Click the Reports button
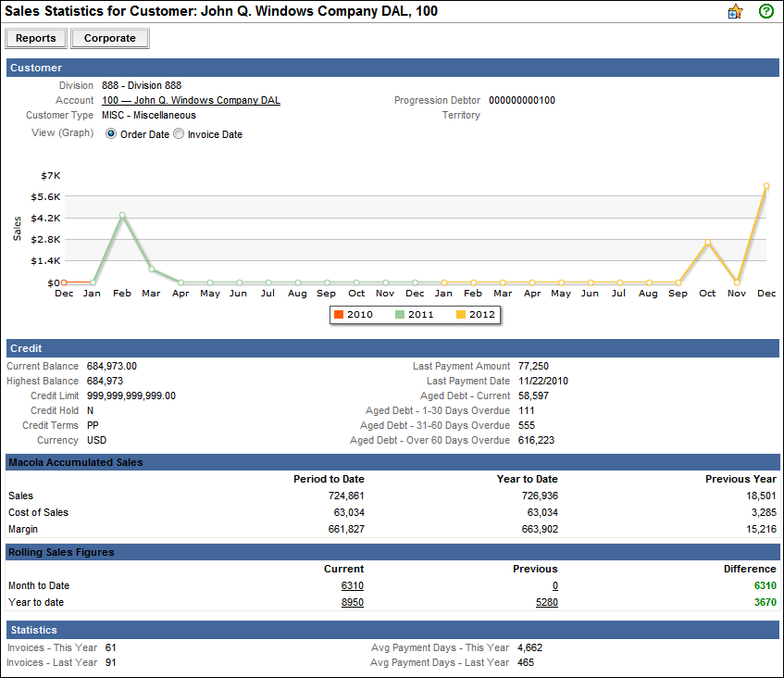 [37, 39]
